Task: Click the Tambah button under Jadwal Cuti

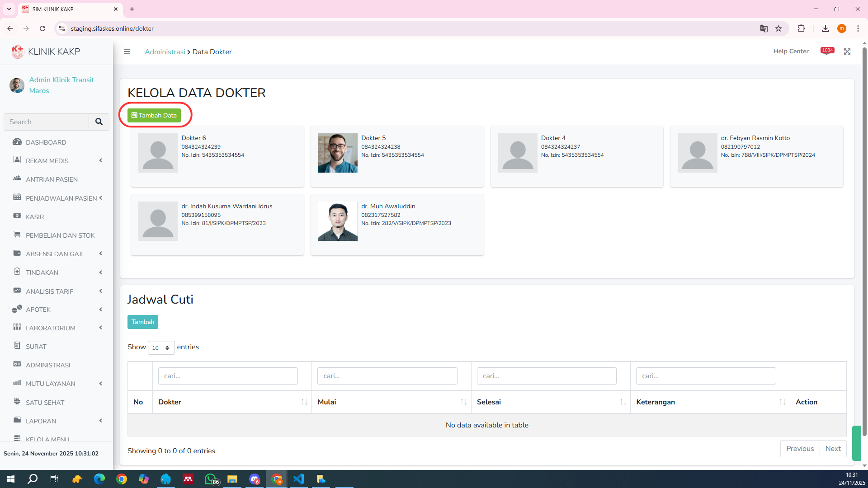Action: point(142,322)
